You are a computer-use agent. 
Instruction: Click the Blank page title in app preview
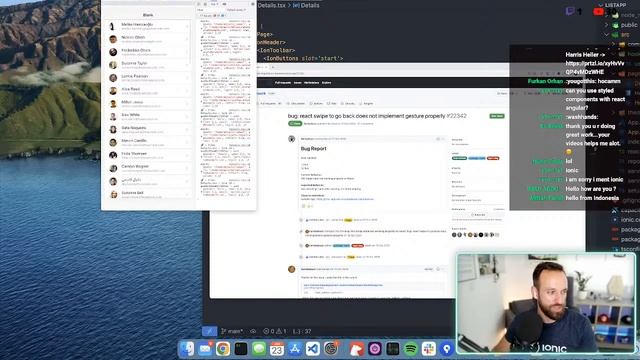coord(148,15)
